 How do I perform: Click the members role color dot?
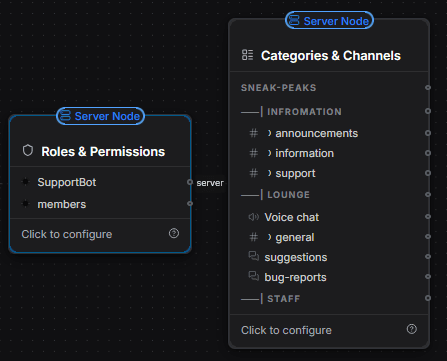pyautogui.click(x=25, y=204)
